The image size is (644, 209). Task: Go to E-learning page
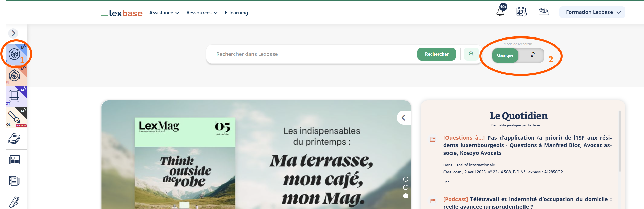click(x=236, y=13)
